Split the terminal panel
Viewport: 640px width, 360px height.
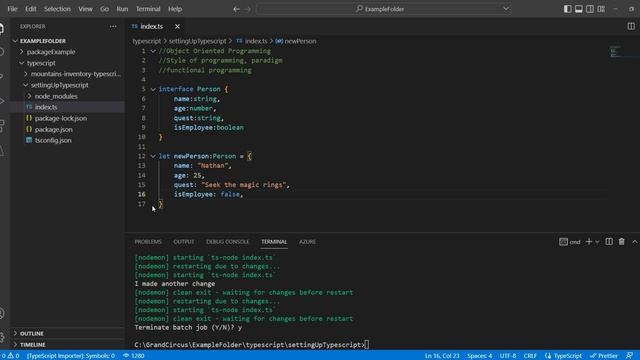tap(609, 242)
